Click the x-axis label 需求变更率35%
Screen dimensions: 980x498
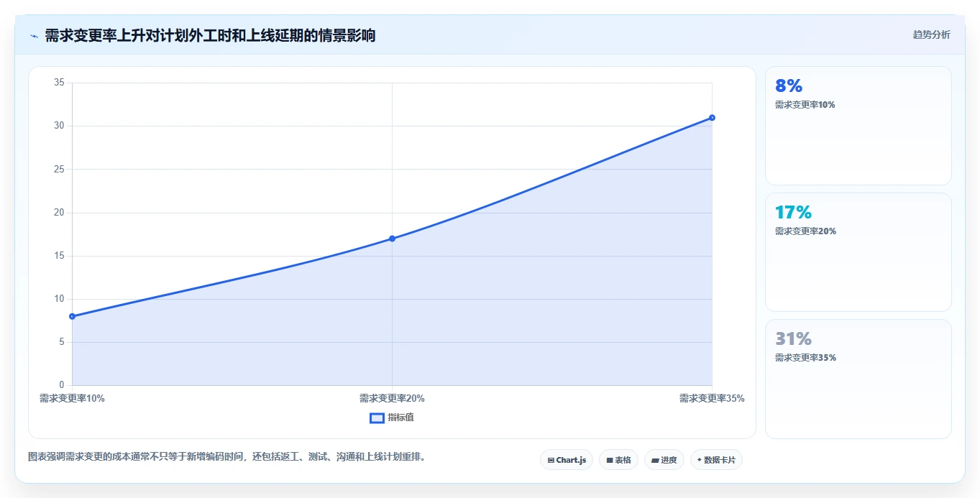712,398
